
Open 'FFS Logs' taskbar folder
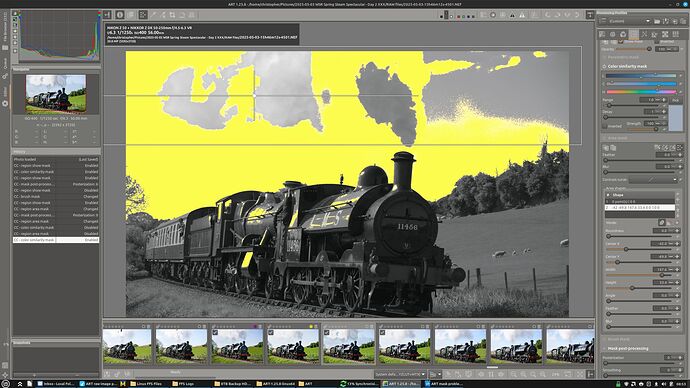click(x=184, y=384)
